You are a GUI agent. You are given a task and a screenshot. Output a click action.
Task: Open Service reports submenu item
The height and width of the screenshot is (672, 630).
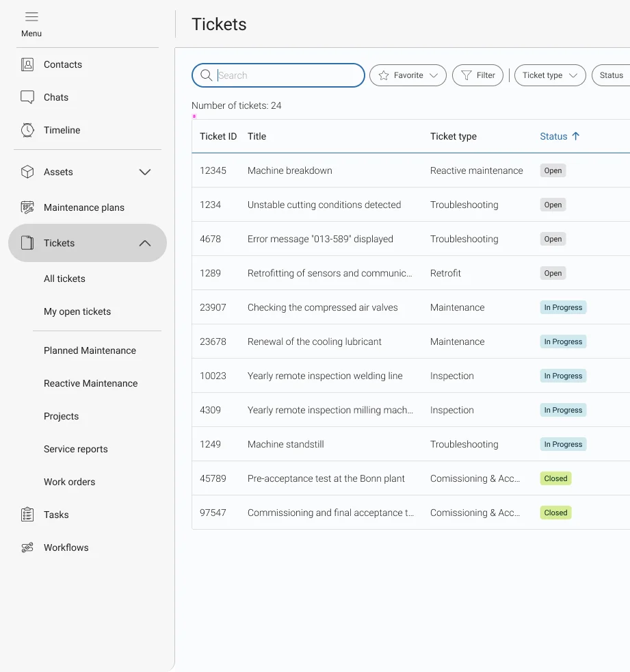click(75, 449)
